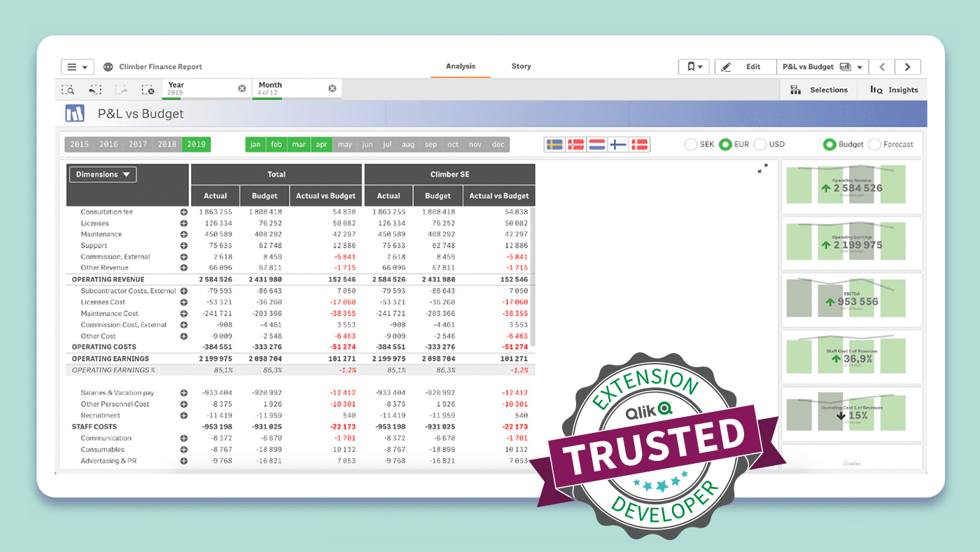Expand the Other Revenue row
This screenshot has height=552, width=980.
pos(184,268)
